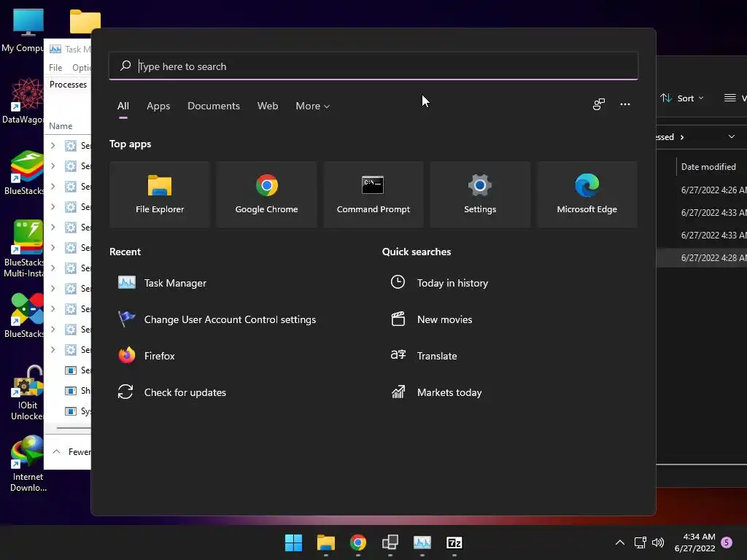Click the Type here to search field
Viewport: 747px width, 560px height.
point(373,66)
